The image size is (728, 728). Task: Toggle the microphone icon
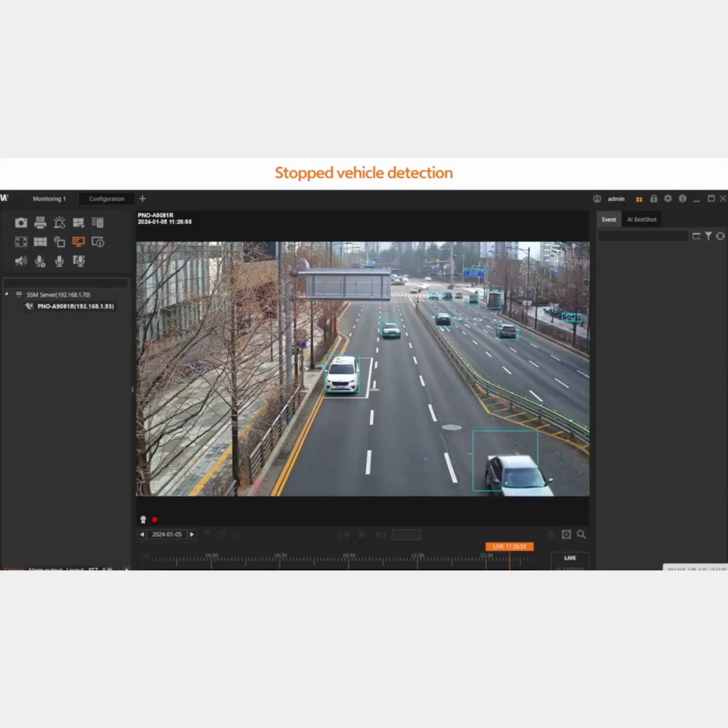pyautogui.click(x=59, y=261)
